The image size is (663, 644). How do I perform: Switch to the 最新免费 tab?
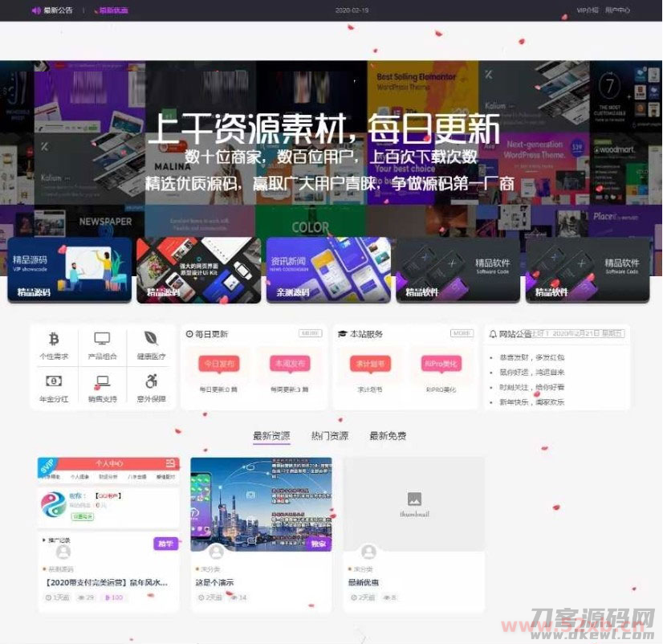[x=388, y=434]
